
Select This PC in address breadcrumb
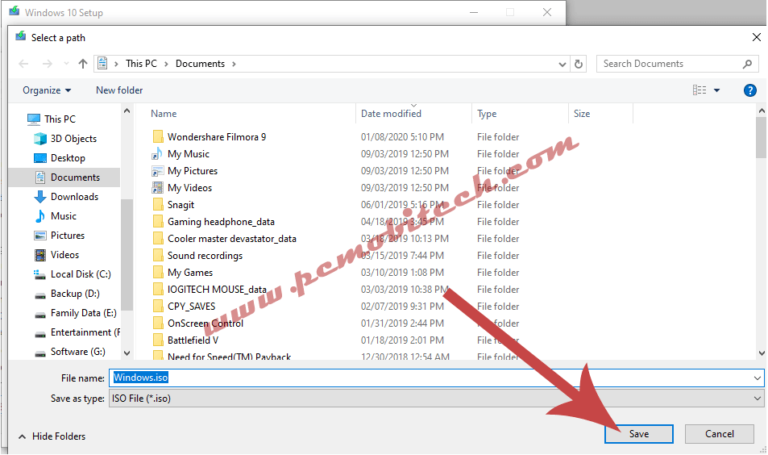141,64
